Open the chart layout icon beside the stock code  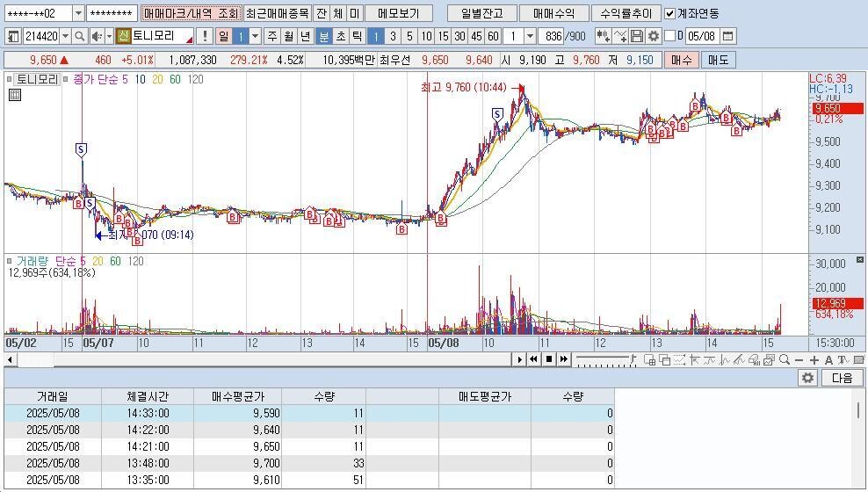[13, 37]
